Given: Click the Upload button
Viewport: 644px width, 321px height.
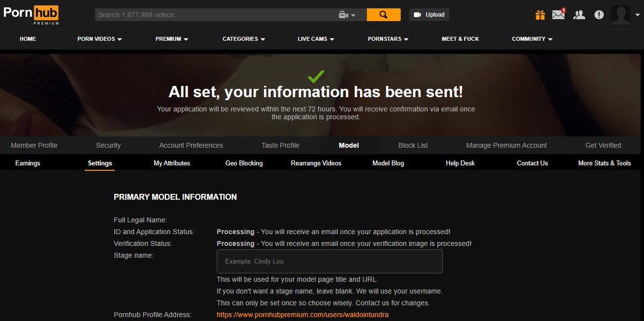Looking at the screenshot, I should pyautogui.click(x=429, y=14).
